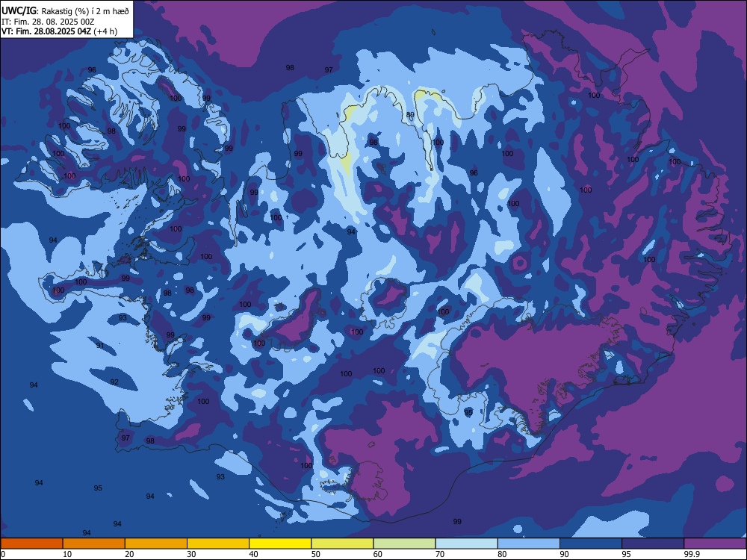Pick the dark navy 95–99.9 legend swatch
Viewport: 747px width, 560px height.
click(x=653, y=544)
